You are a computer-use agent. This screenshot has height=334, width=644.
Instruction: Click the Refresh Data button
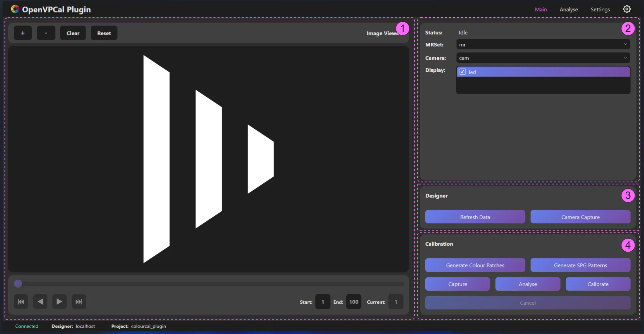tap(475, 217)
